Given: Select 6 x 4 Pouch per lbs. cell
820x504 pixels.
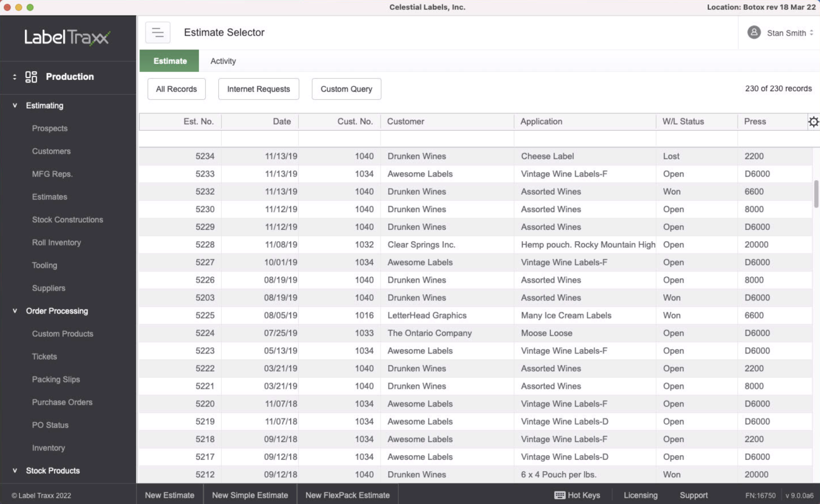Looking at the screenshot, I should 585,475.
